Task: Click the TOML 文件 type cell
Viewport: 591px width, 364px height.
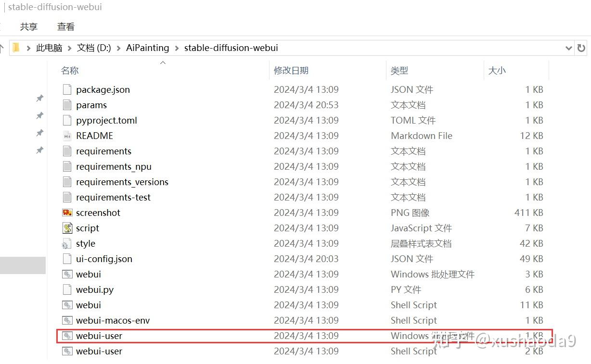Action: pyautogui.click(x=413, y=120)
